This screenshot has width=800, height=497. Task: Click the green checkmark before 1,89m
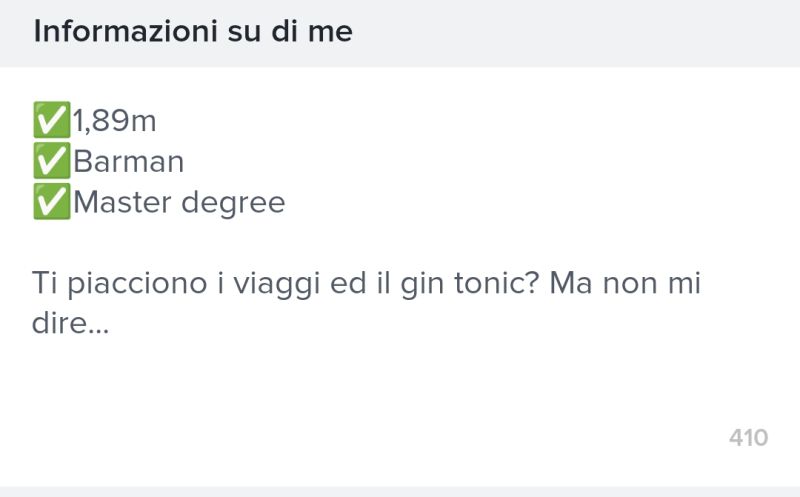[x=52, y=122]
